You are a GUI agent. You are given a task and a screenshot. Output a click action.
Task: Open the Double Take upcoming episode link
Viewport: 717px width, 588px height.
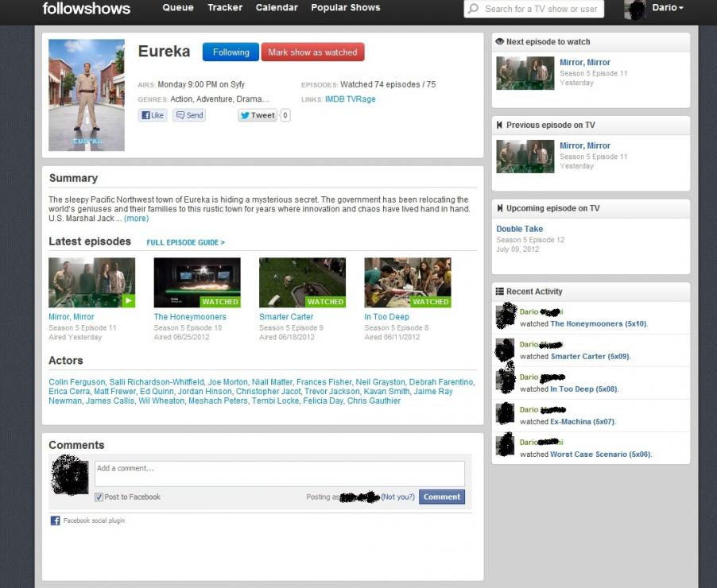519,229
